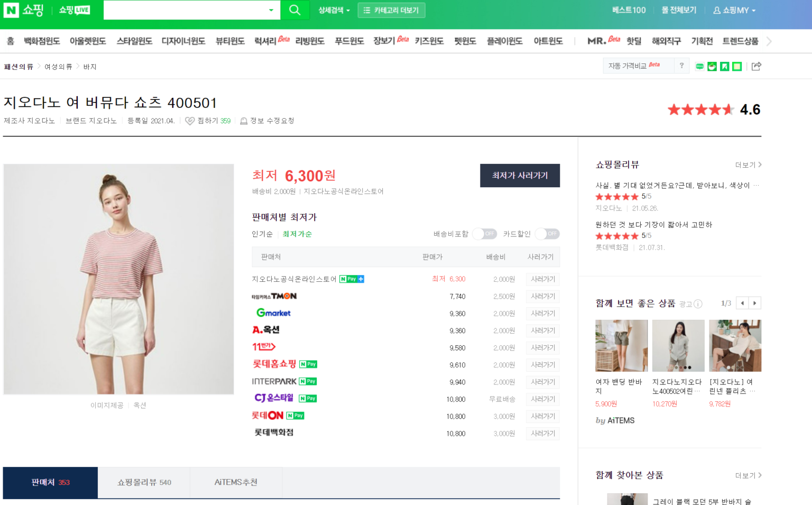This screenshot has height=505, width=812.
Task: Click next arrow on 함께 보면 좋은 상품 carousel
Action: tap(755, 303)
